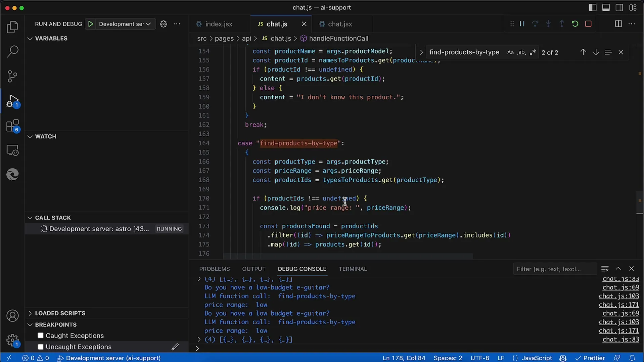
Task: Select the DEBUG CONSOLE tab
Action: tap(302, 269)
